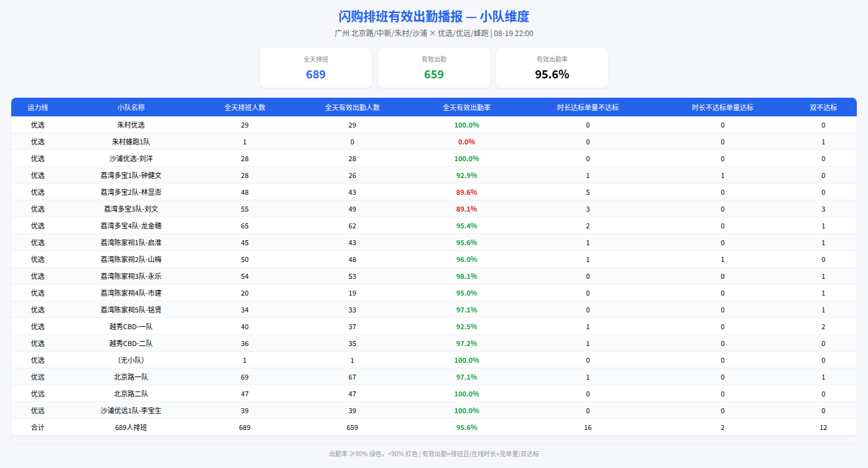Select team name 北京路一队
The image size is (868, 468).
pyautogui.click(x=131, y=377)
